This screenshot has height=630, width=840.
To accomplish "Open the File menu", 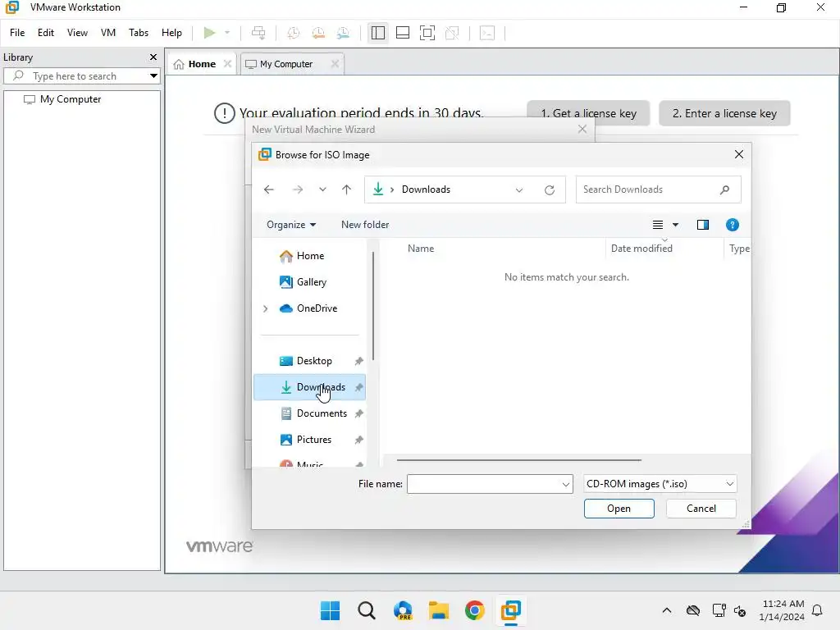I will [x=17, y=33].
